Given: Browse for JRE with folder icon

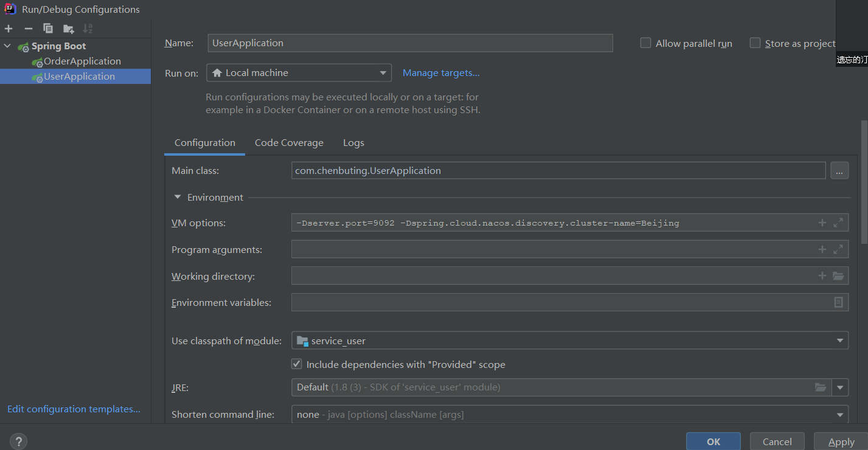Looking at the screenshot, I should [821, 387].
